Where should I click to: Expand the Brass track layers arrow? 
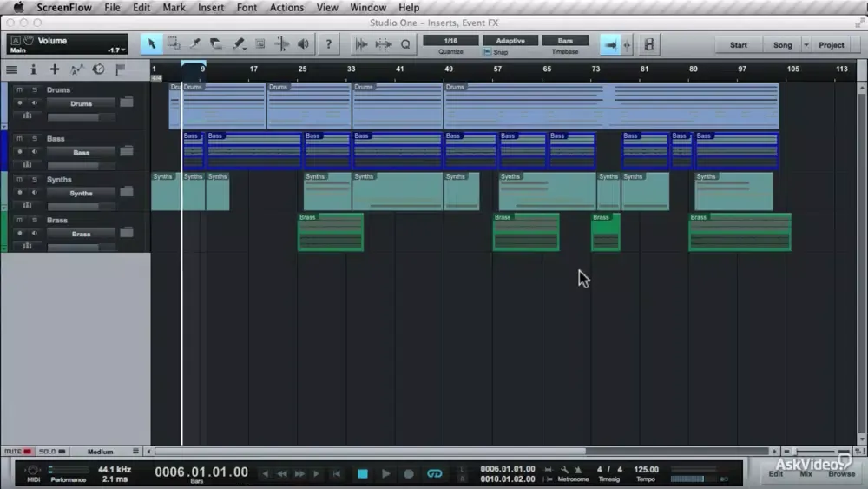point(3,248)
